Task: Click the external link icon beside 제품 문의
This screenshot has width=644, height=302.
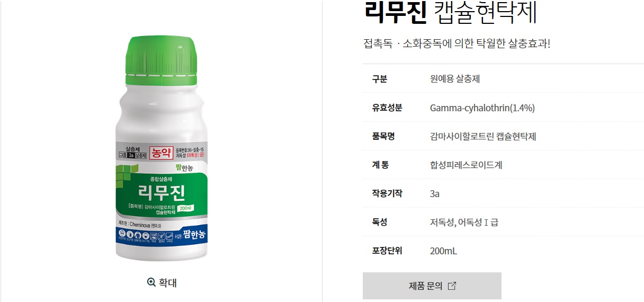Action: pyautogui.click(x=452, y=286)
